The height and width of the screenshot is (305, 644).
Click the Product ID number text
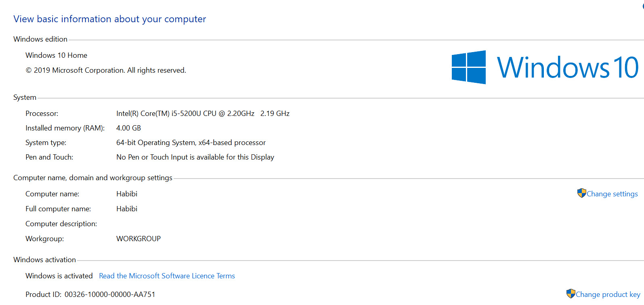tap(110, 294)
